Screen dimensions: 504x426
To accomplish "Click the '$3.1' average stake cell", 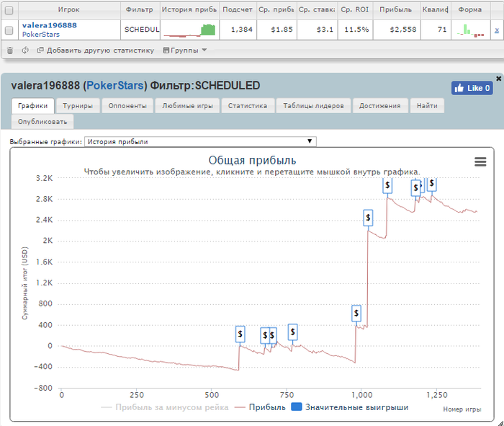I will pos(318,30).
